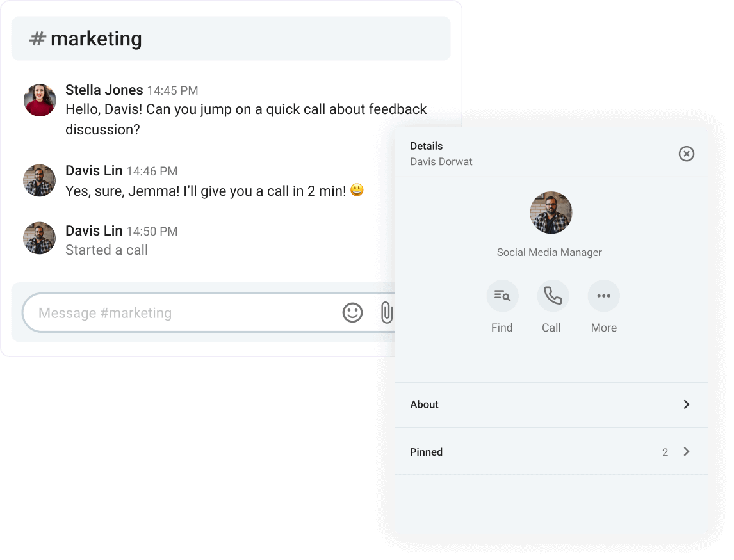Click the Message #marketing input field
734x560 pixels.
click(x=179, y=313)
